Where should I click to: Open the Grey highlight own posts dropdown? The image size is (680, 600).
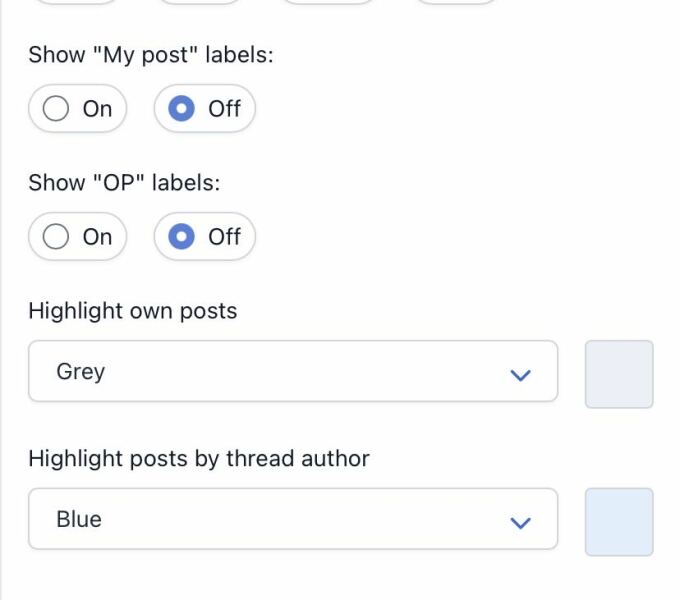[292, 372]
